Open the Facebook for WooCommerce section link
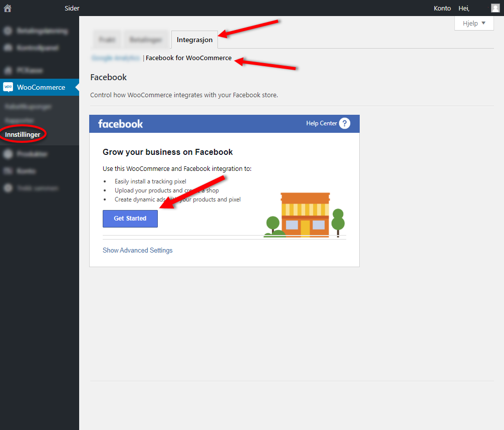 pos(188,58)
